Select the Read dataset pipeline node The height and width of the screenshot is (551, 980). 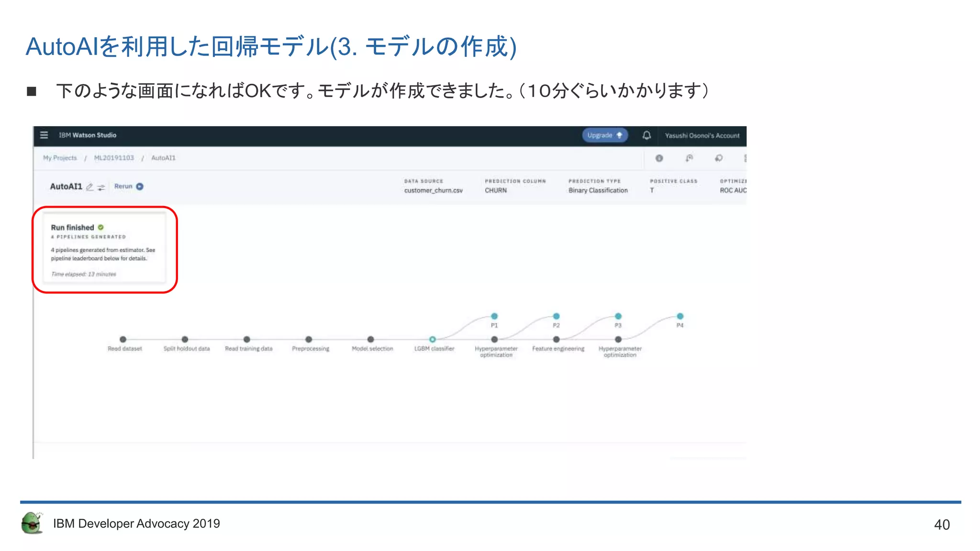(123, 339)
